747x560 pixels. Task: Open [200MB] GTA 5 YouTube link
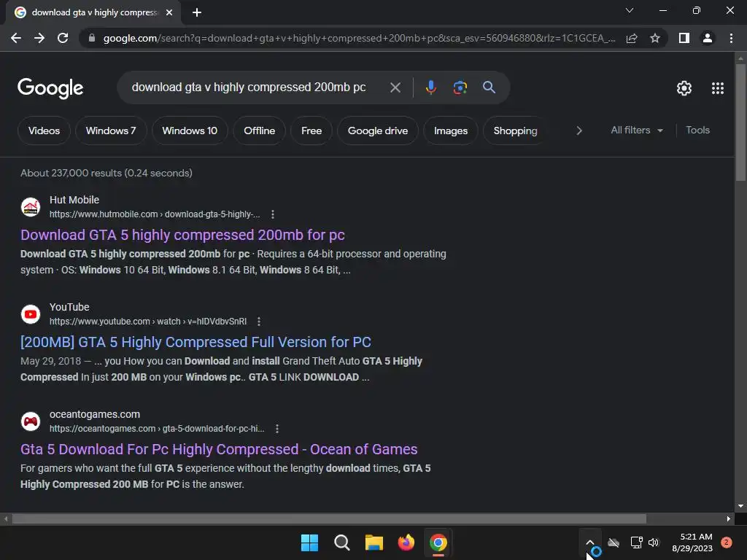pyautogui.click(x=196, y=342)
